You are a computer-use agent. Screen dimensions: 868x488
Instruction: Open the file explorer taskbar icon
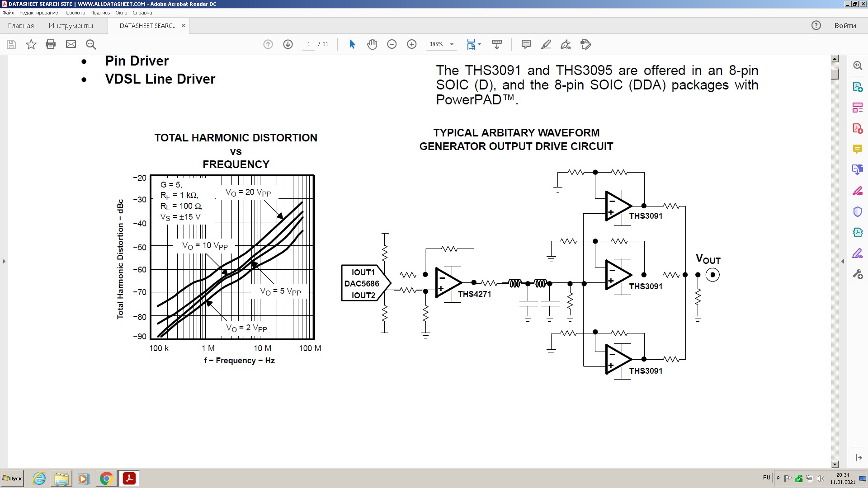pyautogui.click(x=61, y=479)
